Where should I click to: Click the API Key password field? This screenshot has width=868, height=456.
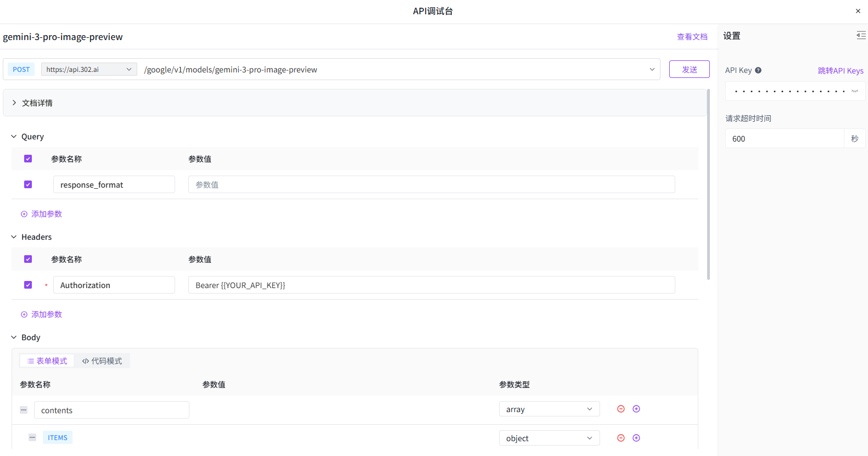[x=788, y=91]
